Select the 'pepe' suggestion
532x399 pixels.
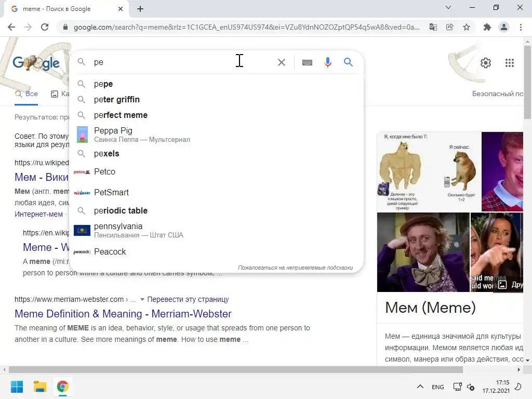pyautogui.click(x=216, y=84)
